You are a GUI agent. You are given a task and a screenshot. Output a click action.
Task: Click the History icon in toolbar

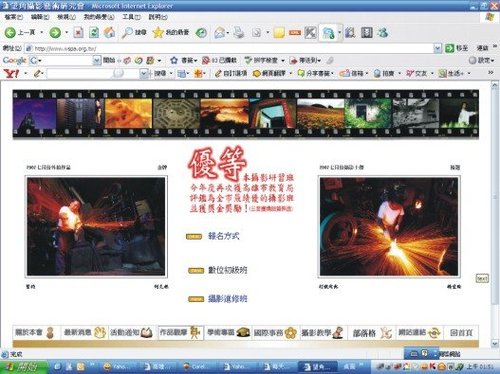click(201, 32)
